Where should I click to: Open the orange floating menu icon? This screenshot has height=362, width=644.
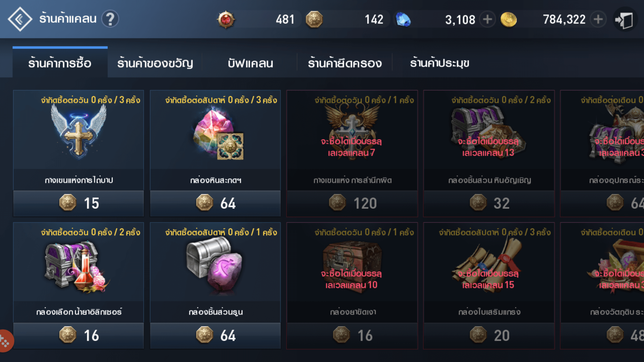[5, 341]
